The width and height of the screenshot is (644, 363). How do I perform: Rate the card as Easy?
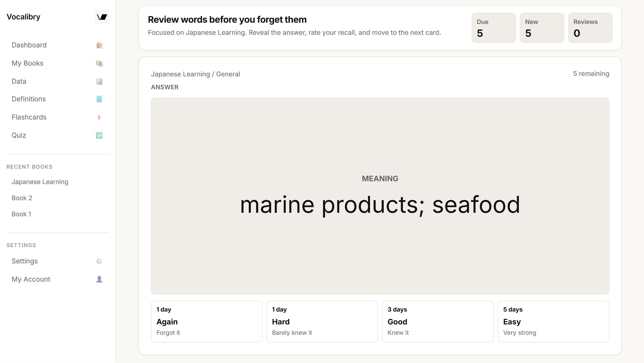(x=553, y=321)
